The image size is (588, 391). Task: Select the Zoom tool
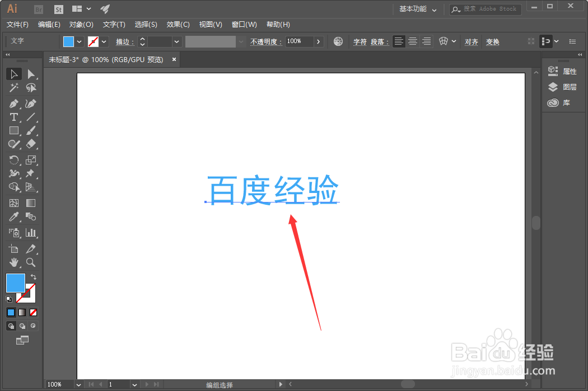pyautogui.click(x=31, y=262)
